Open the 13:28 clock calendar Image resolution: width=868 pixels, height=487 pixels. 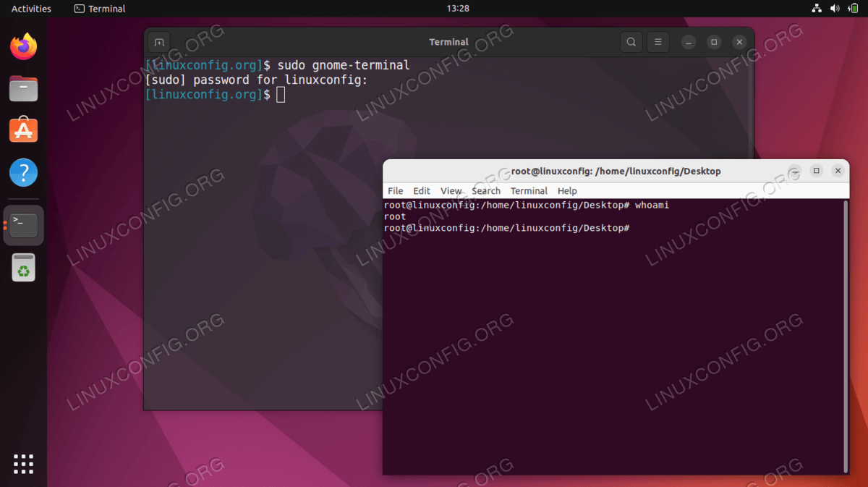(458, 9)
